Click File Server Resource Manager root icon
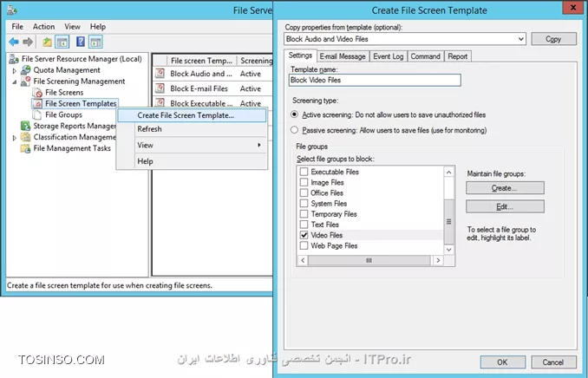The image size is (588, 378). coord(14,59)
